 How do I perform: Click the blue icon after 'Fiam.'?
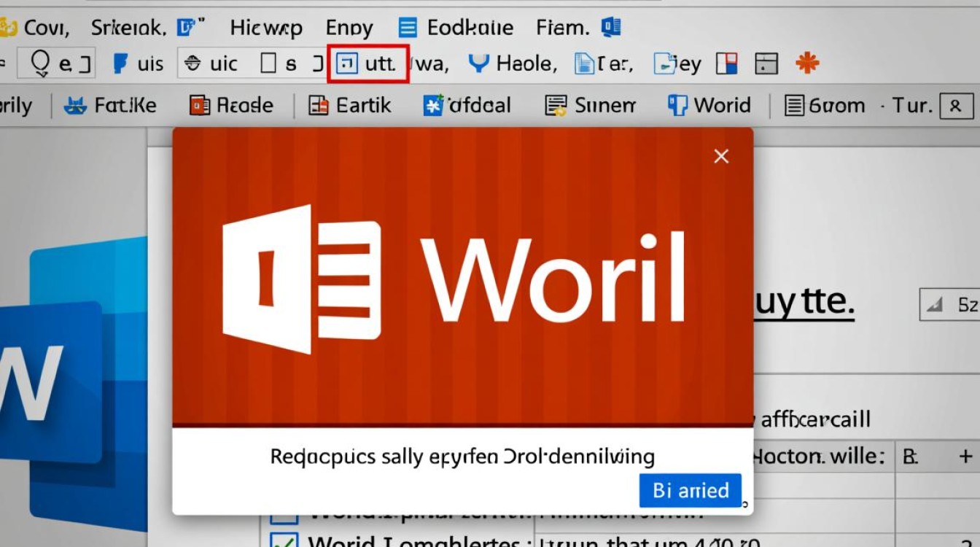click(611, 28)
